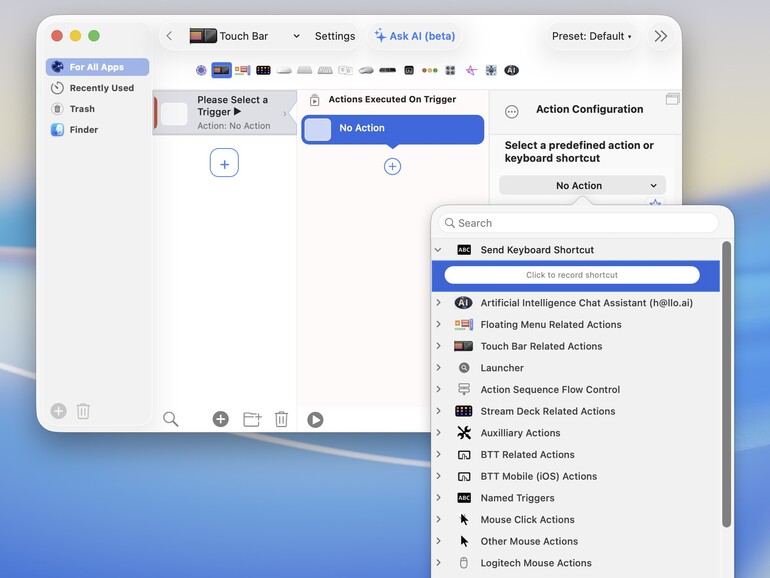
Task: Select the Touch Bar trigger type icon
Action: [x=221, y=70]
